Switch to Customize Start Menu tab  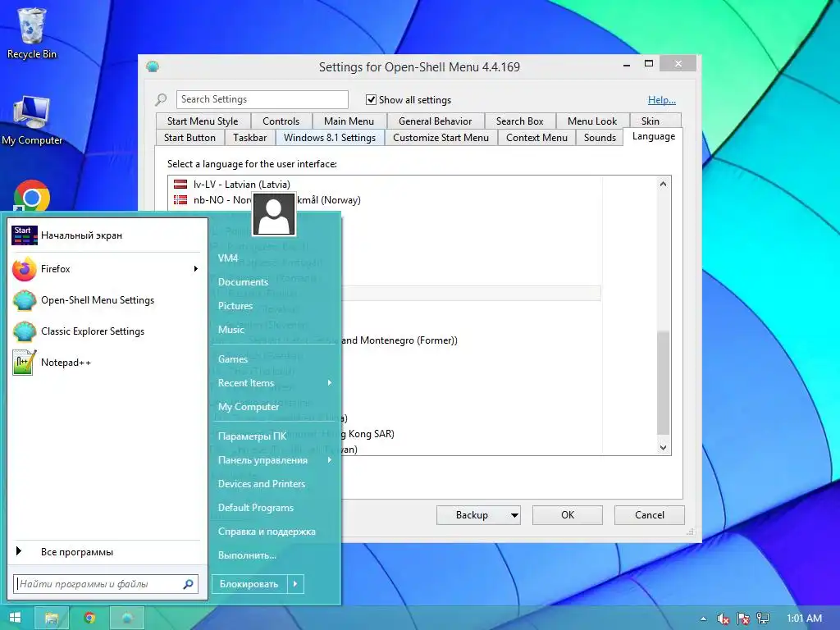point(441,138)
